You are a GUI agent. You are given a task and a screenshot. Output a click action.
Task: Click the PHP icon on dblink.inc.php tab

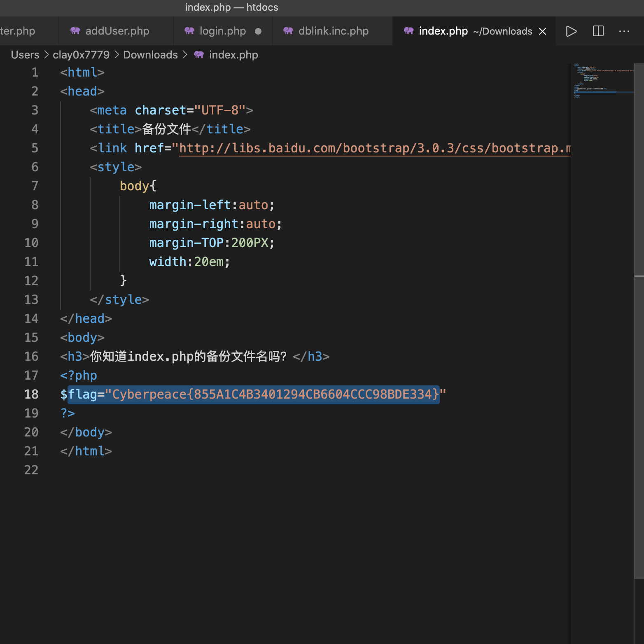pos(288,31)
